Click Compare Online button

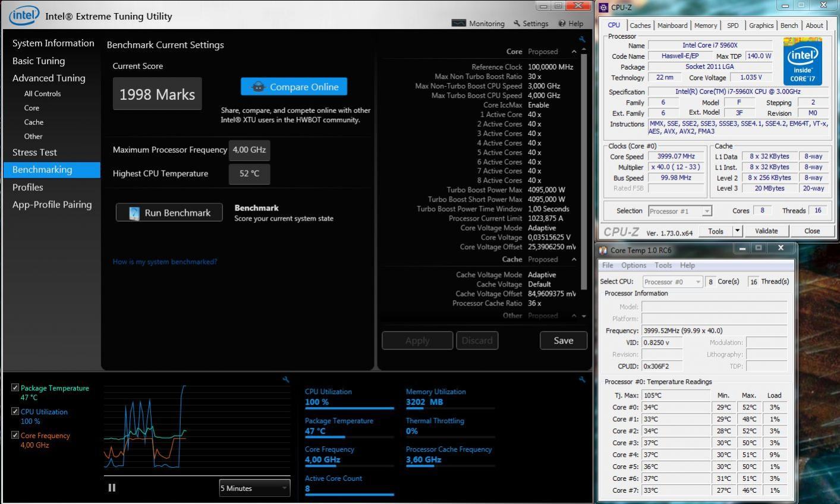point(294,87)
